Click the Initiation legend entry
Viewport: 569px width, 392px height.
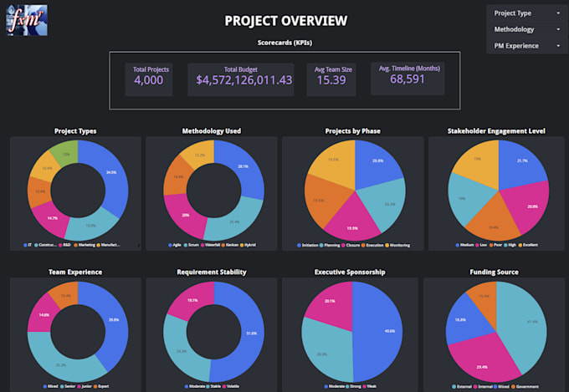click(308, 246)
